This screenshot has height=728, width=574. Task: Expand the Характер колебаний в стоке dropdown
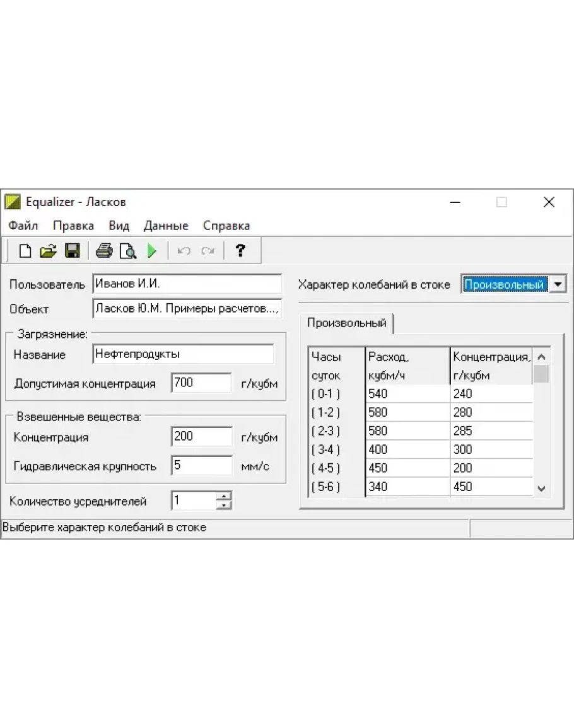coord(558,284)
